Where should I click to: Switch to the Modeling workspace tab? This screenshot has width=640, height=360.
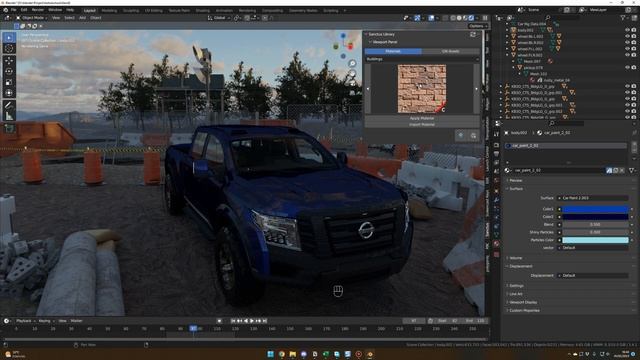[109, 11]
